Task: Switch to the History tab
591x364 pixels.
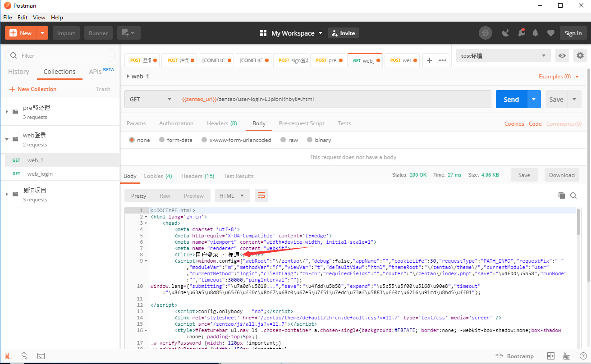Action: 18,72
